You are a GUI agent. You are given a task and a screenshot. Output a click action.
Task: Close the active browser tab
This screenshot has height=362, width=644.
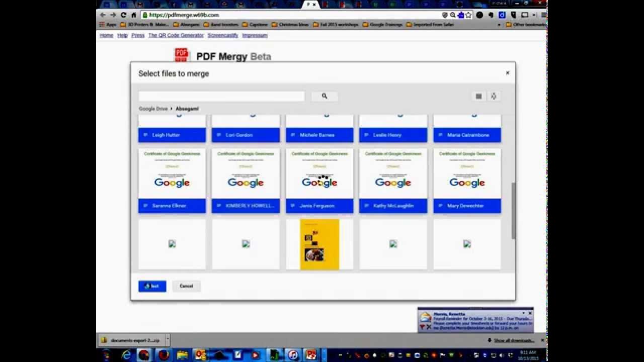315,5
